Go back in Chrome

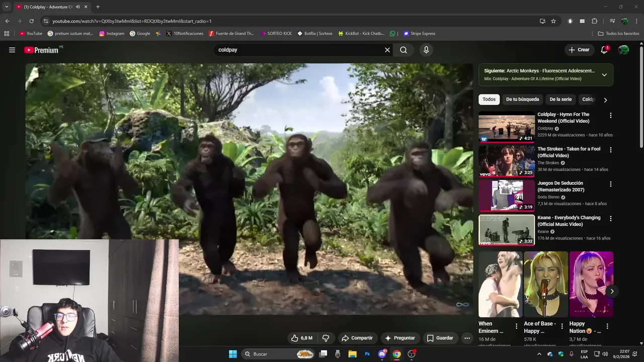click(7, 21)
